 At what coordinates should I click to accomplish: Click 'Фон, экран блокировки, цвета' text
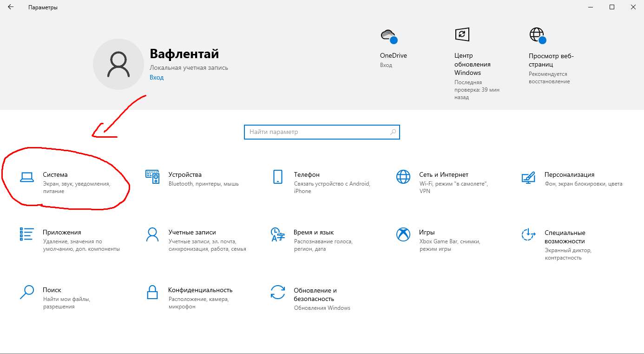[584, 184]
